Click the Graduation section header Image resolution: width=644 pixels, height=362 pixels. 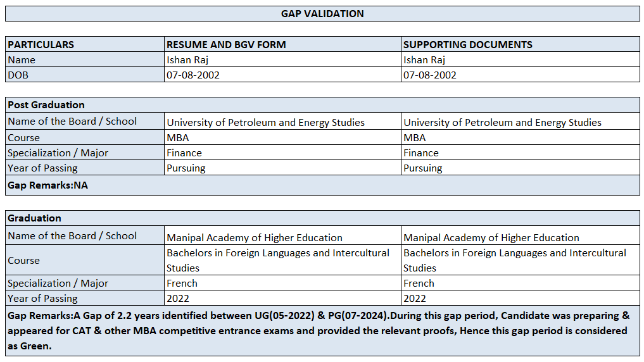[322, 218]
